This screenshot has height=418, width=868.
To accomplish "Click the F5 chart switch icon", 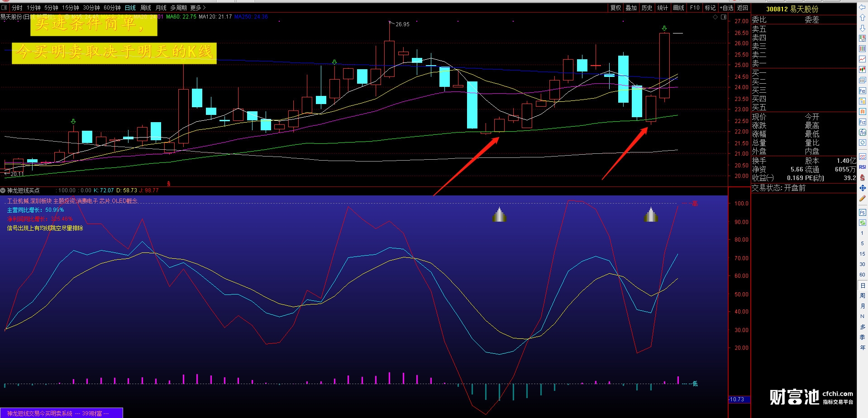I will [863, 212].
